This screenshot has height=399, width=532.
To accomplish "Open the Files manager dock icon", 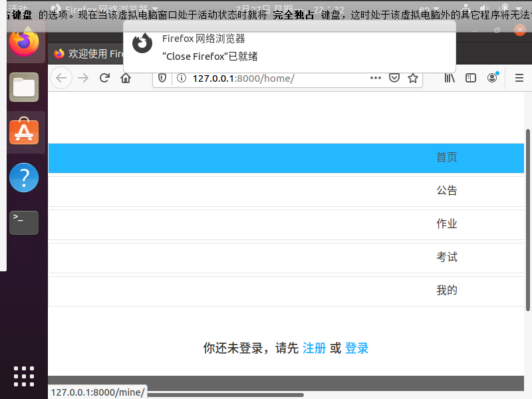I will tap(24, 87).
